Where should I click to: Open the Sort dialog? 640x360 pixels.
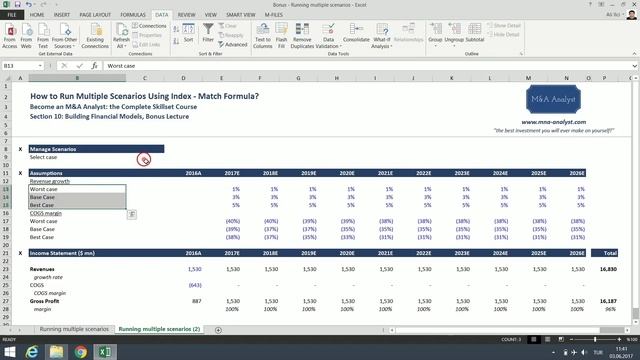[x=188, y=33]
